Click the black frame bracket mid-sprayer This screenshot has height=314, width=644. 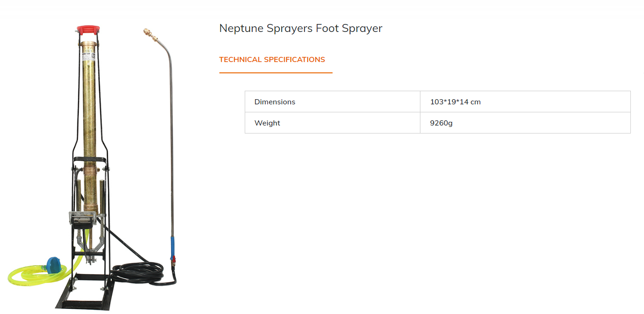pyautogui.click(x=89, y=160)
